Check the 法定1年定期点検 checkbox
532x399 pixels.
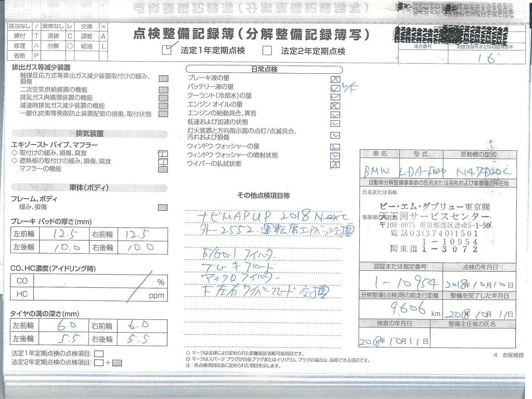click(x=167, y=50)
